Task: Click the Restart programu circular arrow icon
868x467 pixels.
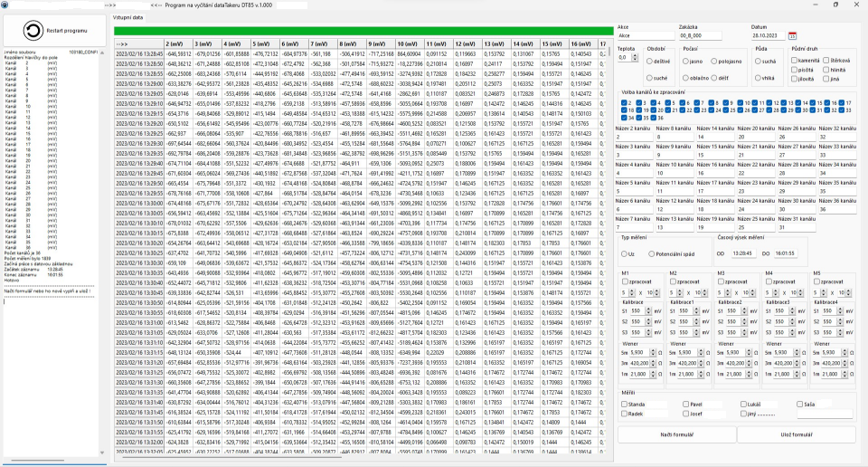Action: [33, 31]
